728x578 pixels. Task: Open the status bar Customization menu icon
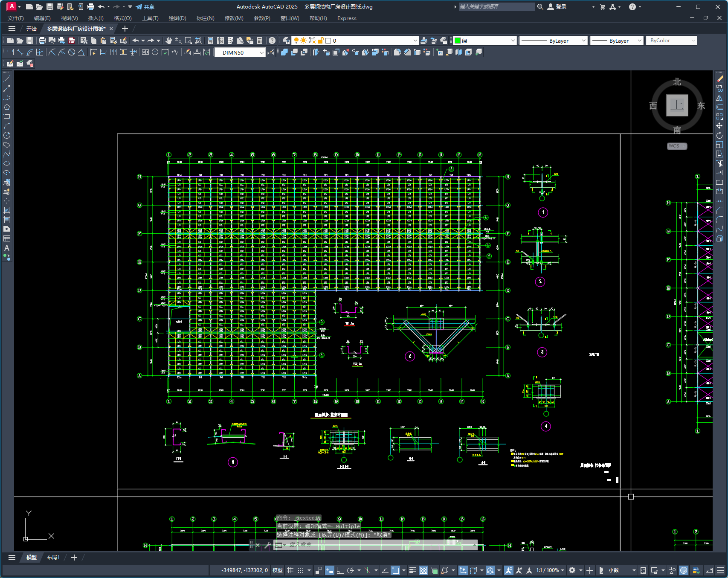(720, 570)
